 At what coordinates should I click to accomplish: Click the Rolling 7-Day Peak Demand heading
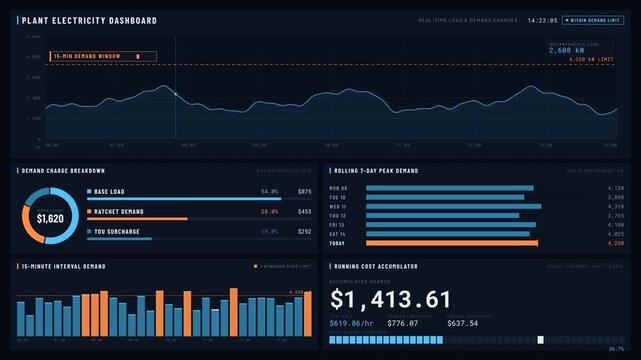coord(376,170)
